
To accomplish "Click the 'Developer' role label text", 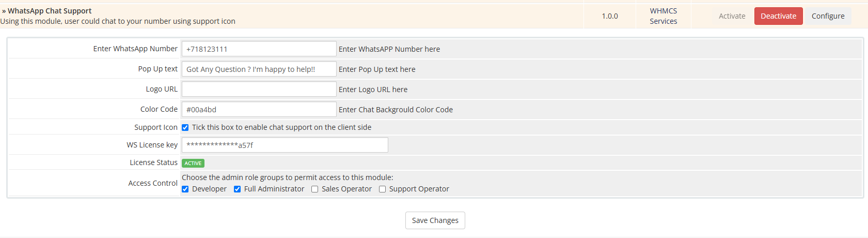I will [209, 189].
